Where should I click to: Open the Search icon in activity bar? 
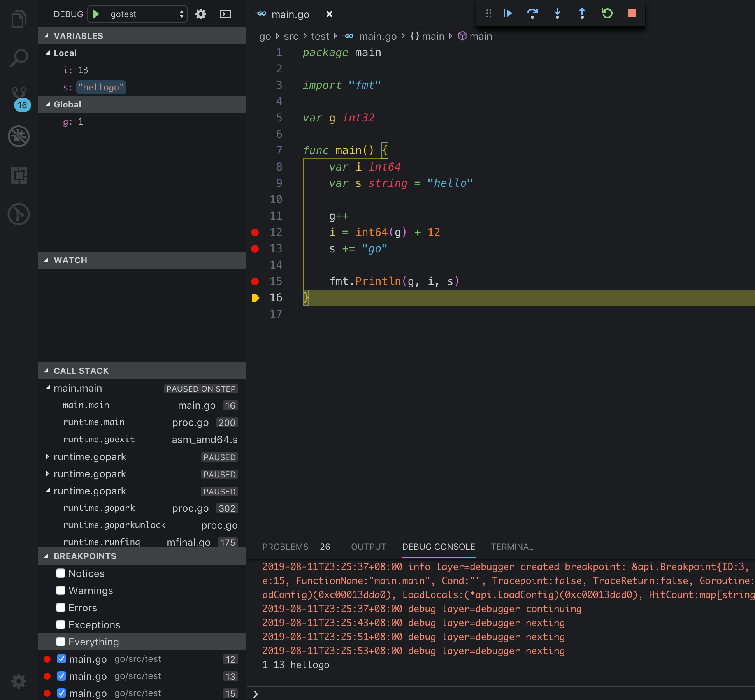(19, 58)
